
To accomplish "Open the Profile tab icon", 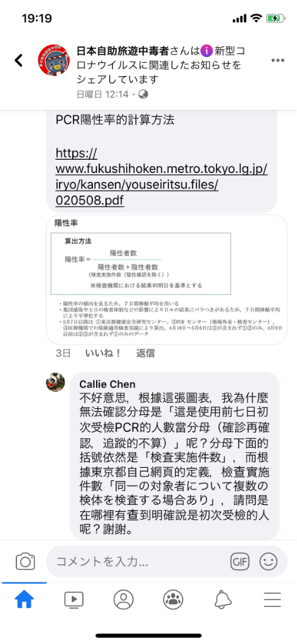I will 124,600.
